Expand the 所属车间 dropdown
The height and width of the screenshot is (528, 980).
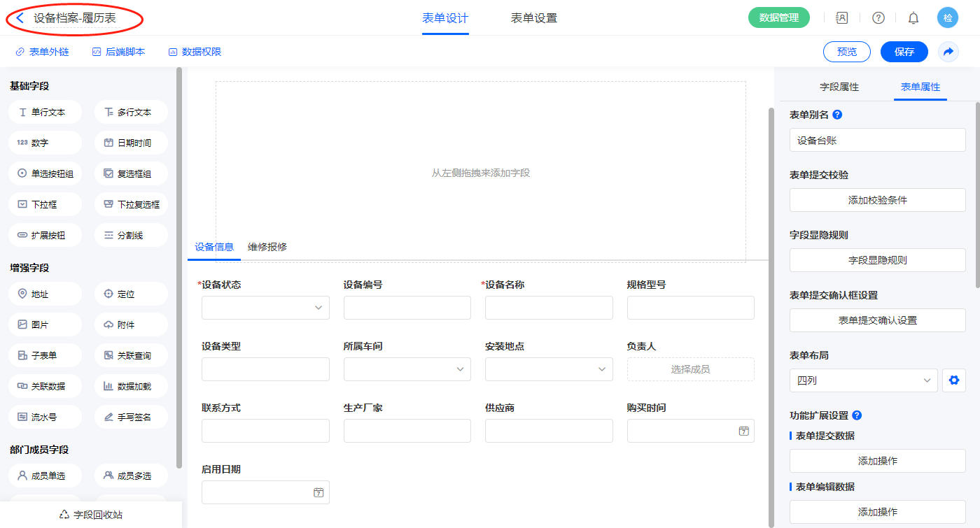pos(407,369)
